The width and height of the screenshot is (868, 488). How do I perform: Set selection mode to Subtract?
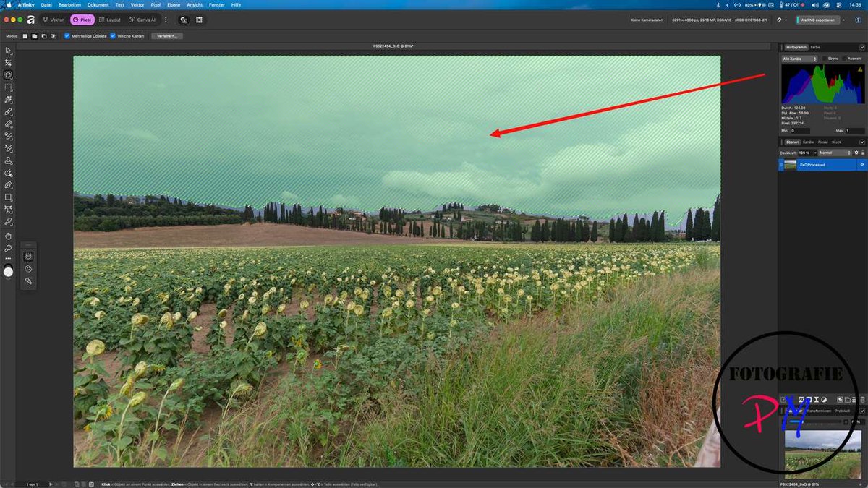(x=44, y=35)
